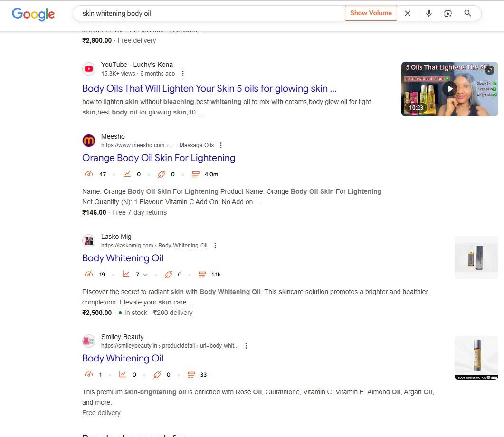Click the Lasko Mig site favicon

tap(89, 241)
